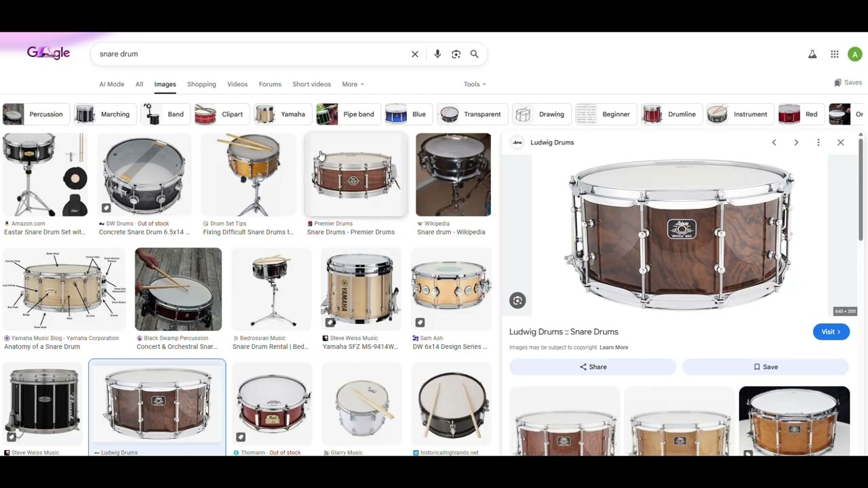Open historicalhighlands.net black drum thumbnail
868x488 pixels.
(x=452, y=404)
